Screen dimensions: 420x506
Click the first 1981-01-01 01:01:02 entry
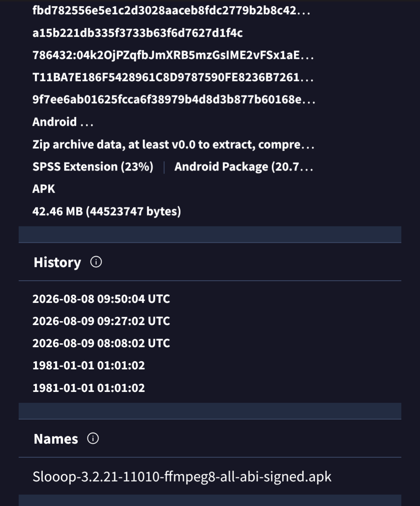tap(89, 365)
